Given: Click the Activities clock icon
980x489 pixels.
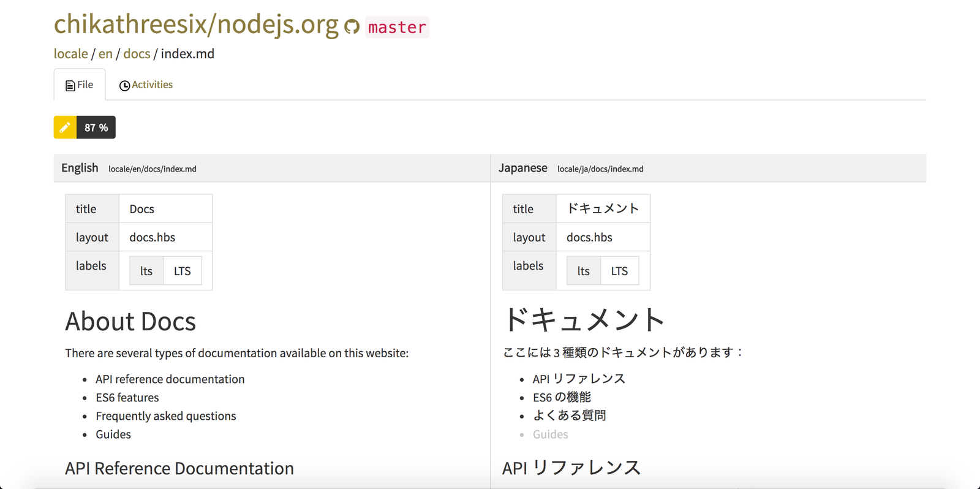Looking at the screenshot, I should tap(124, 86).
